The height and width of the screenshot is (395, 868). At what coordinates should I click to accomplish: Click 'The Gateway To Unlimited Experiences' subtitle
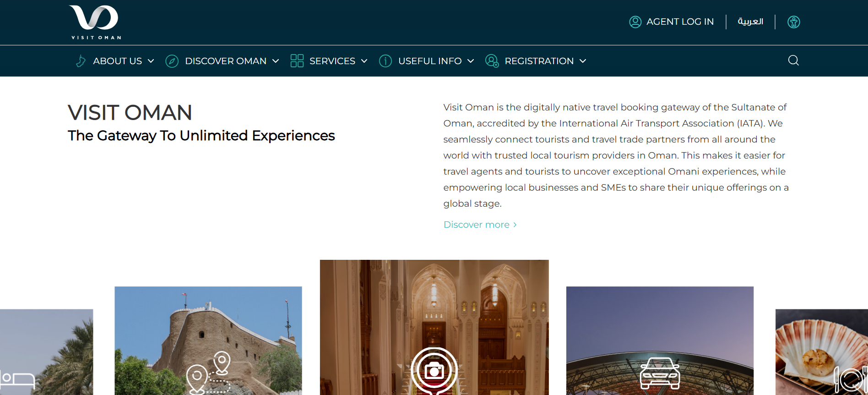coord(201,136)
